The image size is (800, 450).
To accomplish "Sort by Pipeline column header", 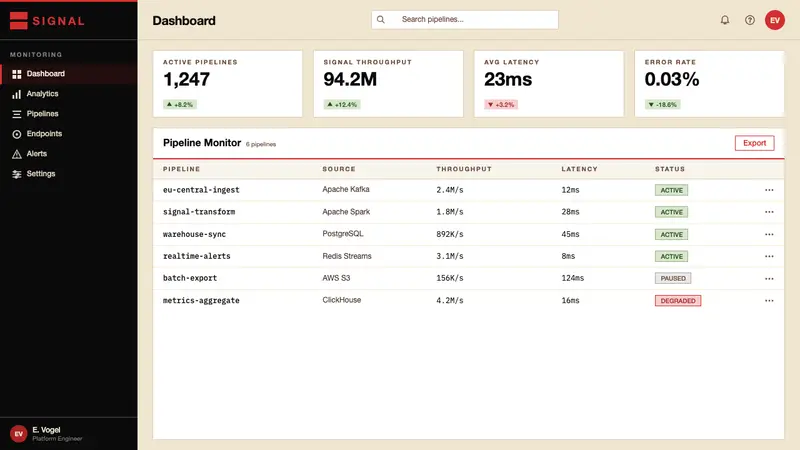I will click(181, 169).
